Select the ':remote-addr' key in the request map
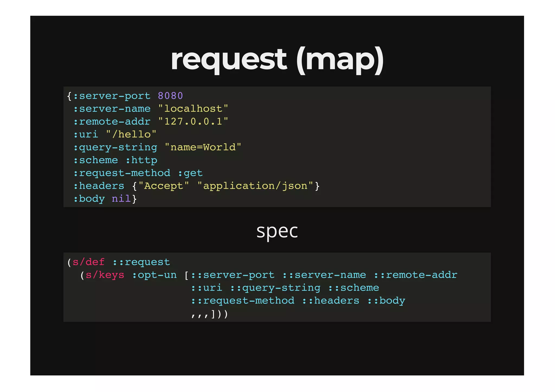Screen dimensions: 555x392 pos(112,122)
